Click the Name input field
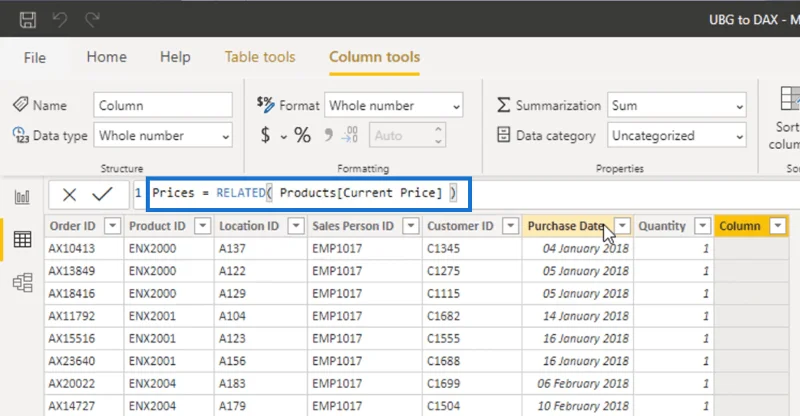Image resolution: width=800 pixels, height=416 pixels. coord(163,105)
